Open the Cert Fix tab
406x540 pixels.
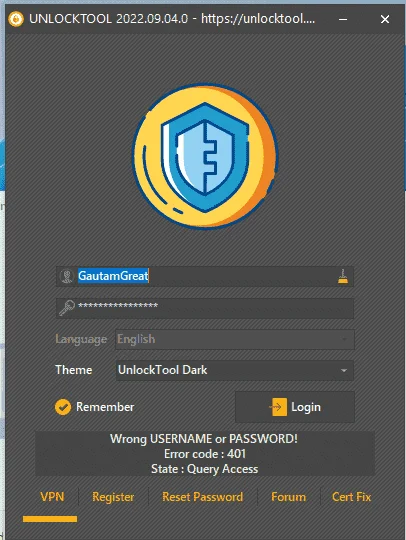(352, 497)
